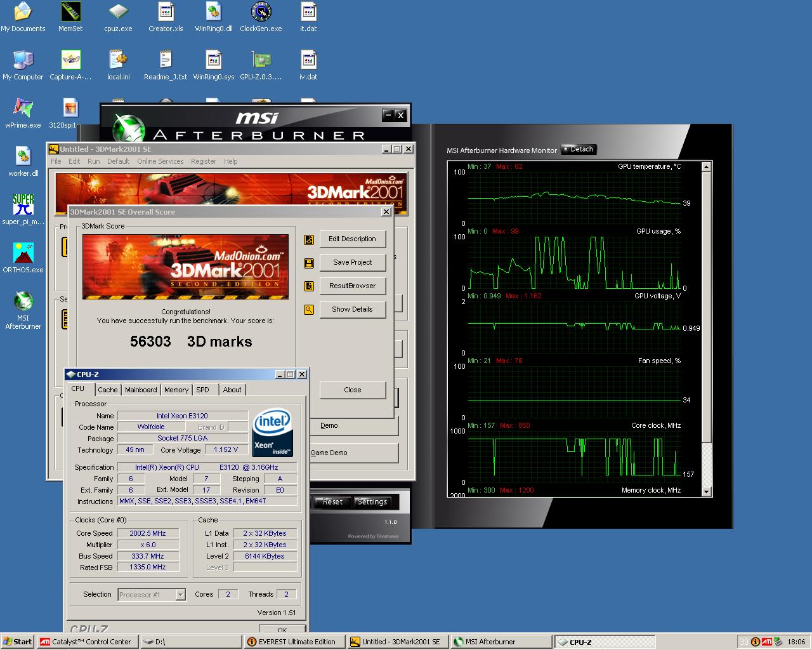Launch wPrime.exe icon

point(23,114)
